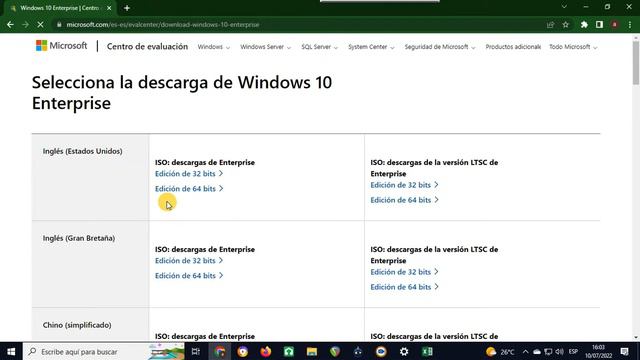Open the Chrome side panel icon

[x=599, y=25]
